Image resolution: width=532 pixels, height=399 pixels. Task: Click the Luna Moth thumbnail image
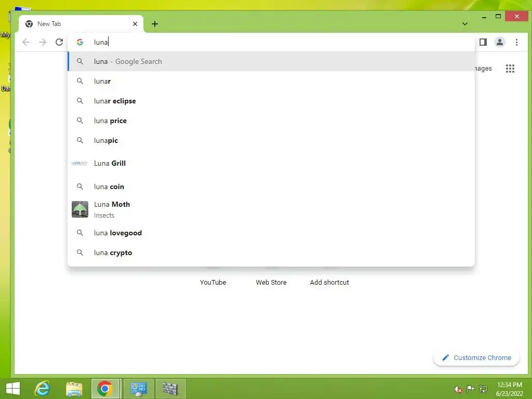point(80,209)
